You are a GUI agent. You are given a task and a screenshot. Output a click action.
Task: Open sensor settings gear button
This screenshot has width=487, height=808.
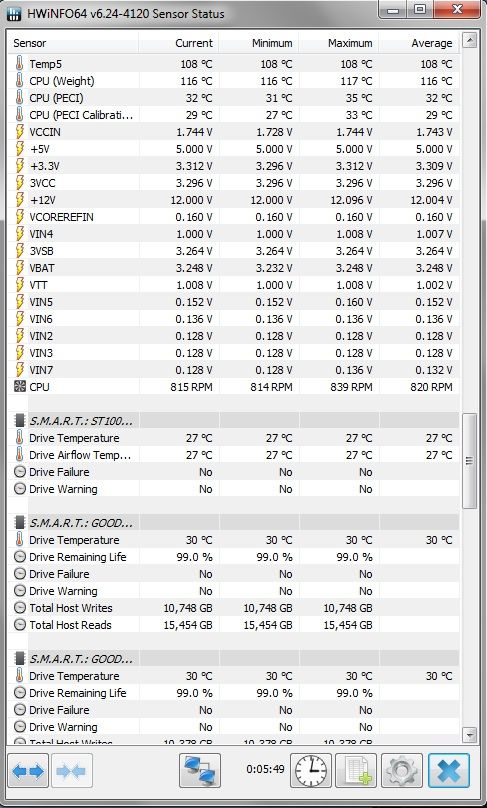pos(401,770)
